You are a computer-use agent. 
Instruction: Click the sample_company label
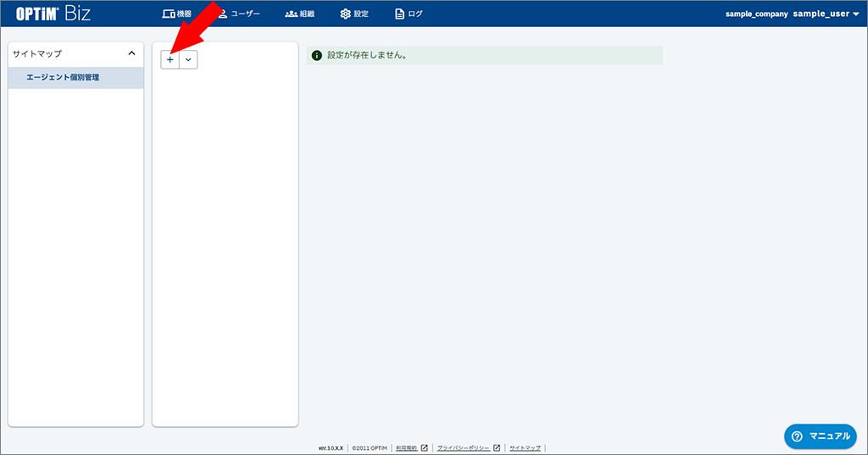click(756, 14)
